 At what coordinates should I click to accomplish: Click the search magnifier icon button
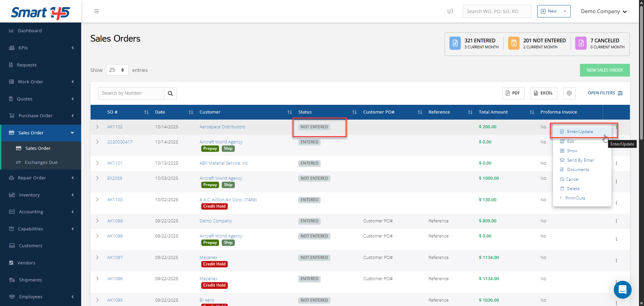[170, 93]
